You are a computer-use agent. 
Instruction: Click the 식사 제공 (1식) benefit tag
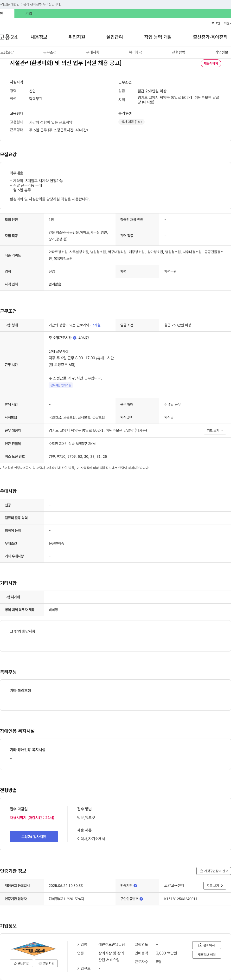click(131, 122)
